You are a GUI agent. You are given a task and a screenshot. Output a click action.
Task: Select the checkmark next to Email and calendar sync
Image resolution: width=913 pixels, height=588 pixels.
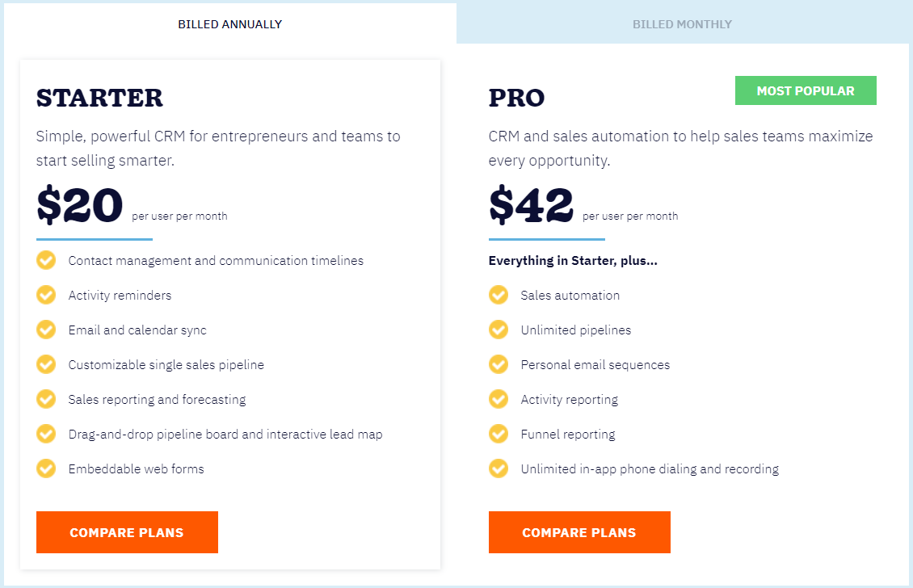coord(46,330)
